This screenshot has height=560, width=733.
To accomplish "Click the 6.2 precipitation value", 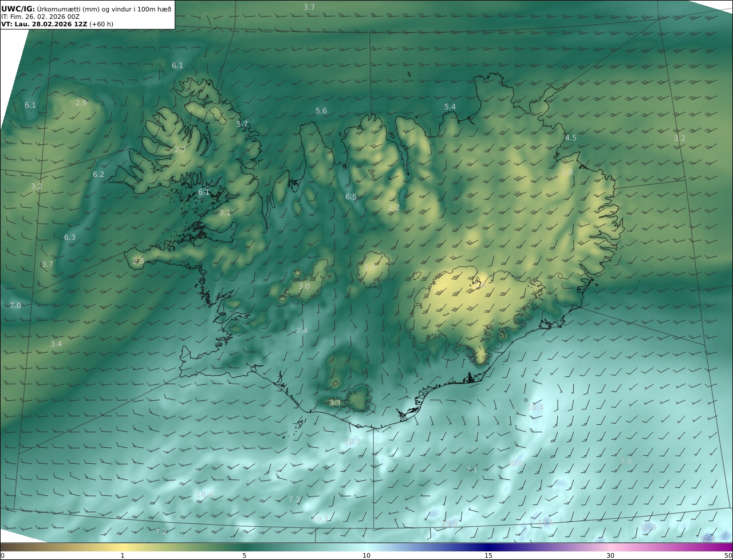I will click(x=98, y=175).
